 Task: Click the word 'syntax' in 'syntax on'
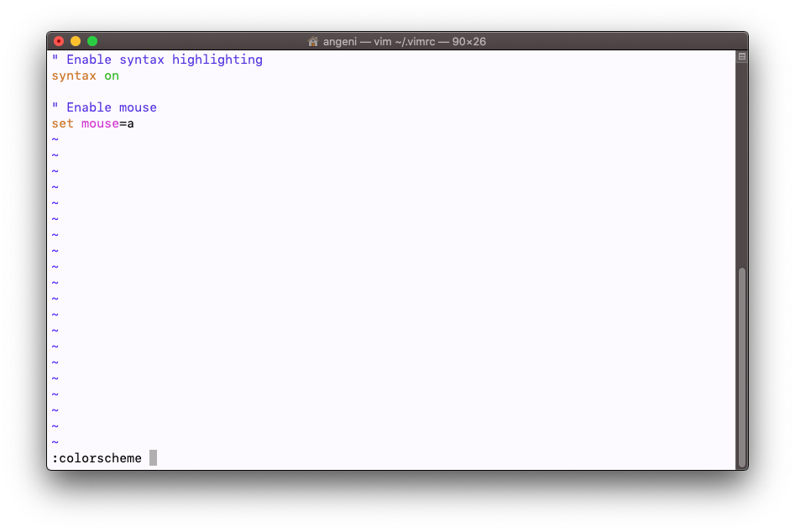coord(74,76)
